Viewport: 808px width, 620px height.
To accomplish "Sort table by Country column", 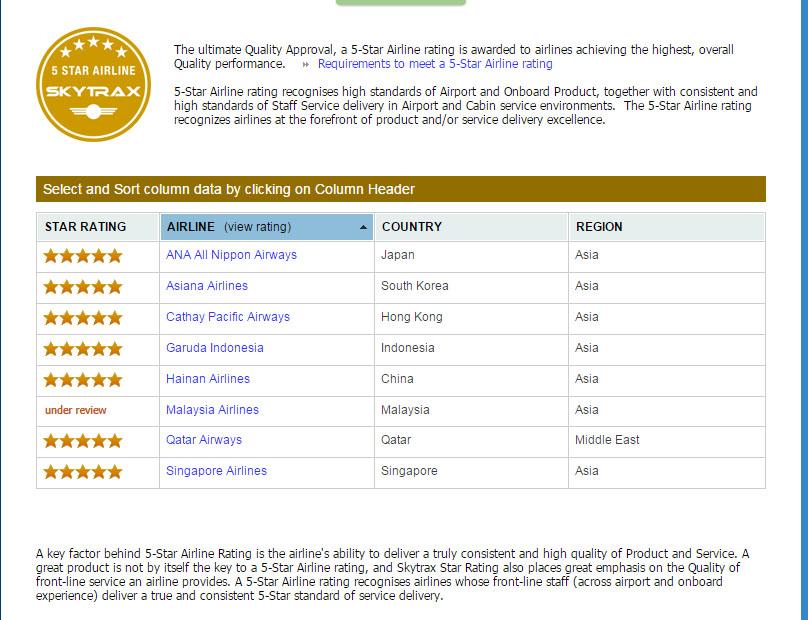I will coord(472,227).
